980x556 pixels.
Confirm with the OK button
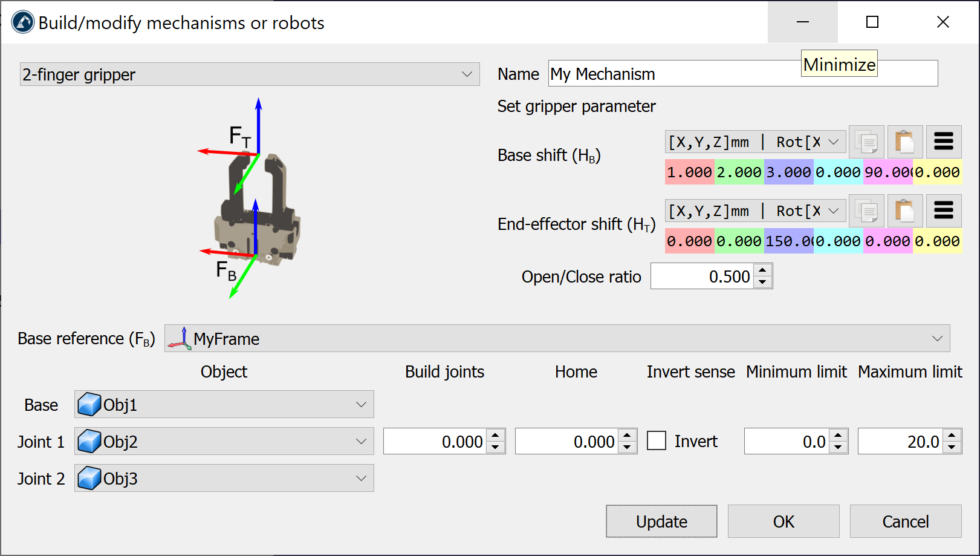pyautogui.click(x=783, y=522)
